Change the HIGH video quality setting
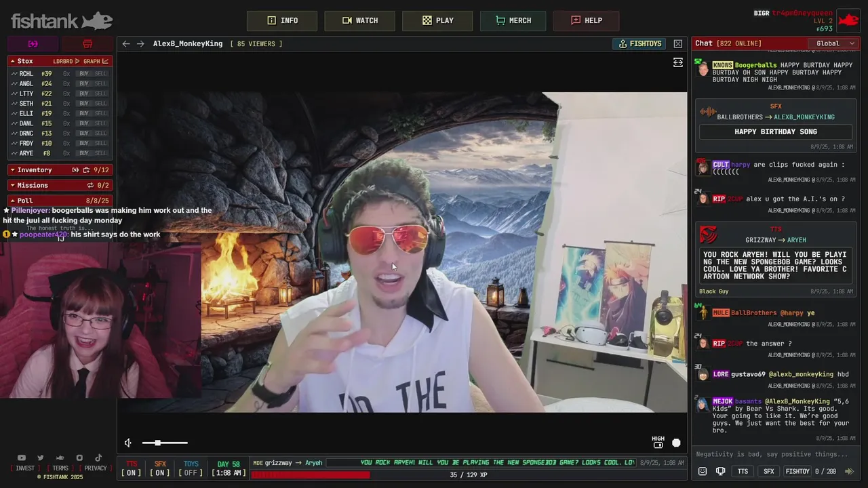Viewport: 868px width, 488px height. tap(658, 442)
